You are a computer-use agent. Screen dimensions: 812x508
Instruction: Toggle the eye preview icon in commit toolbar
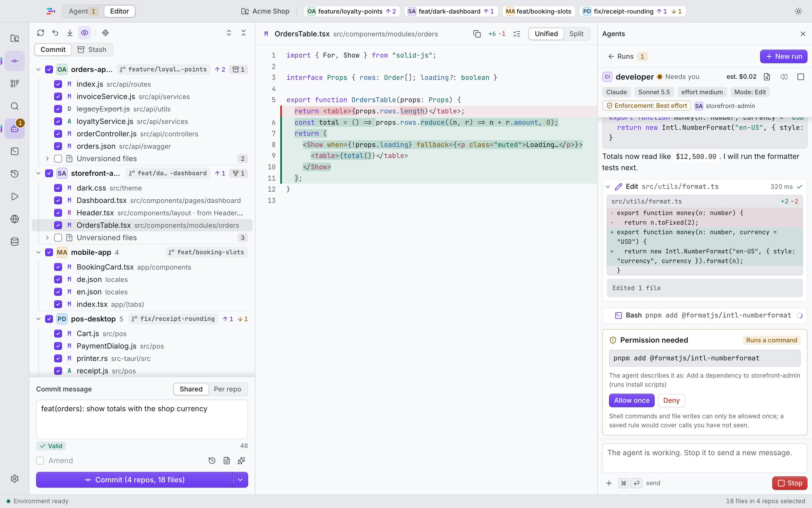point(85,32)
